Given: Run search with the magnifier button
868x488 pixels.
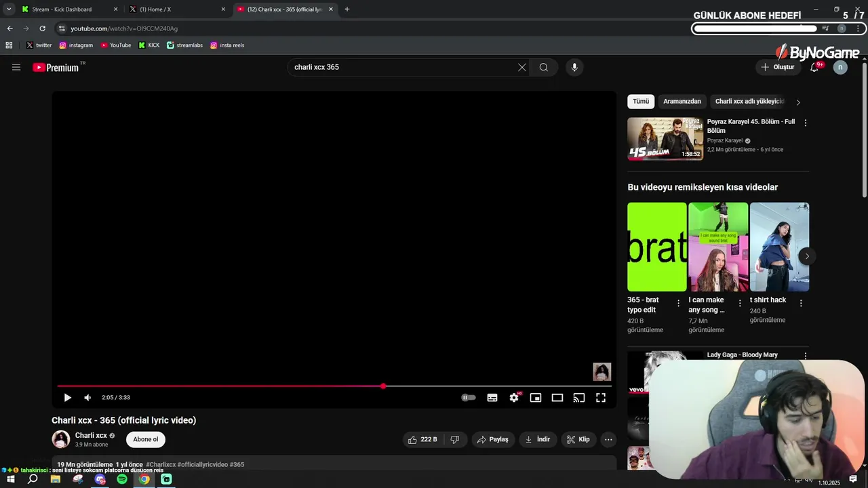Looking at the screenshot, I should 544,67.
